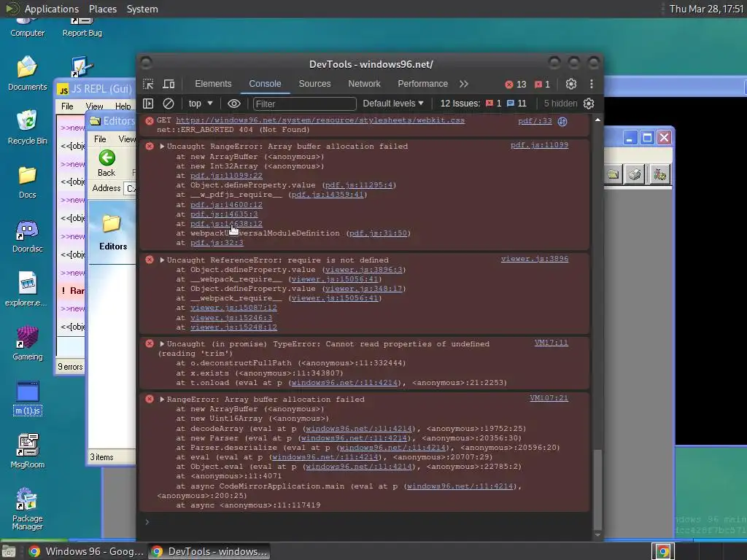Image resolution: width=747 pixels, height=560 pixels.
Task: Open the Gameing desktop shortcut
Action: coord(27,343)
